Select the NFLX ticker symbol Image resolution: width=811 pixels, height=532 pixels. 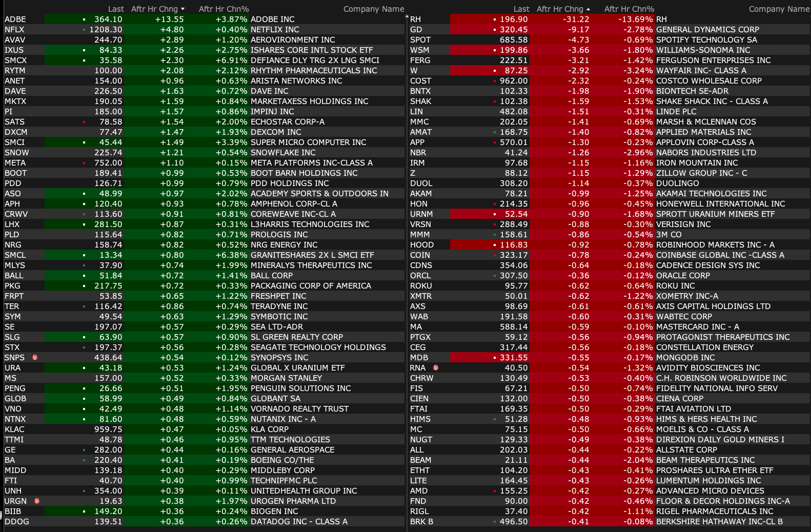(14, 30)
